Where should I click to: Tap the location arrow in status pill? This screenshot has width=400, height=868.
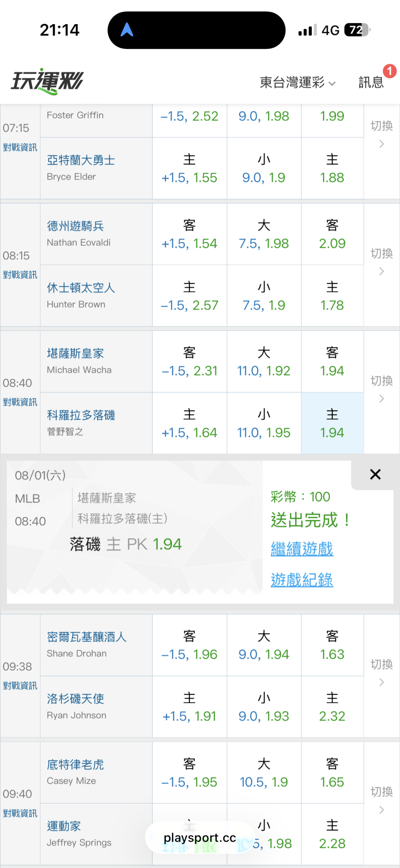point(127,30)
